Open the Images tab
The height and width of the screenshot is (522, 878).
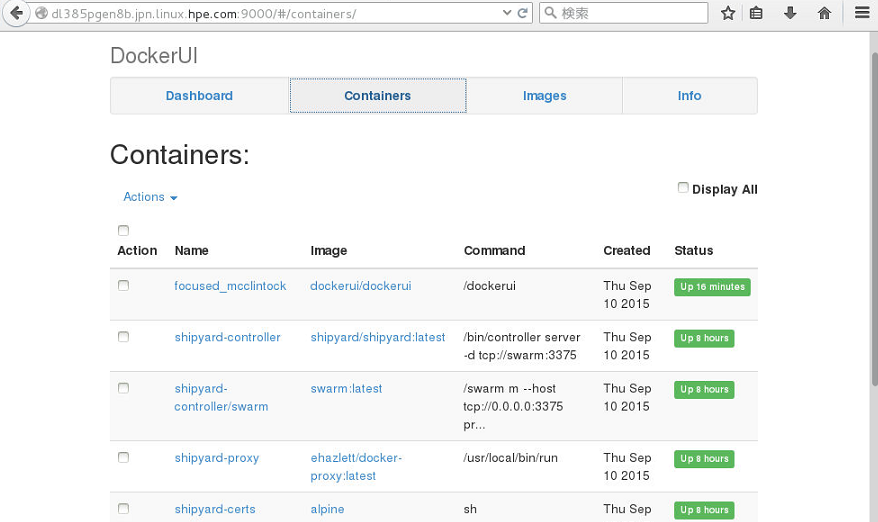[544, 96]
